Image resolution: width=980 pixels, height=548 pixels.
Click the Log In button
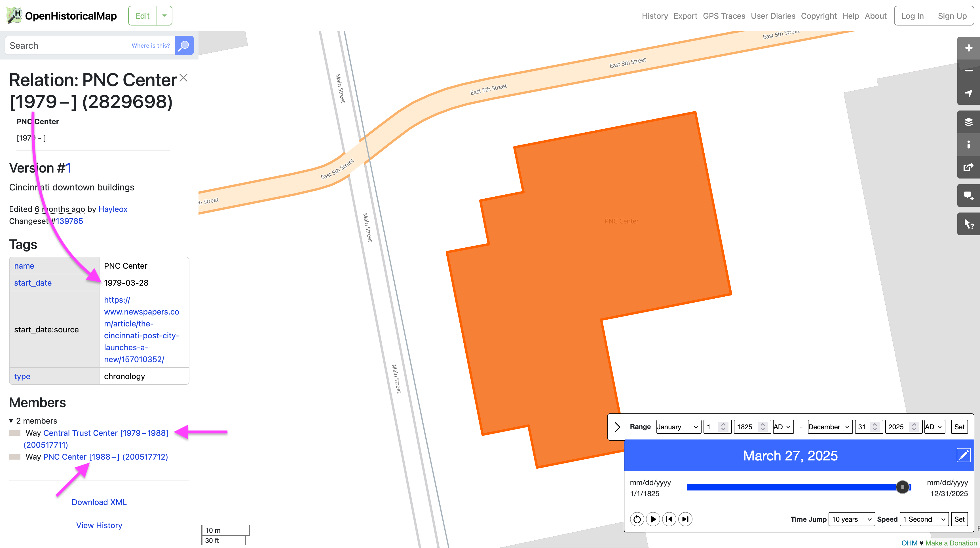[912, 16]
